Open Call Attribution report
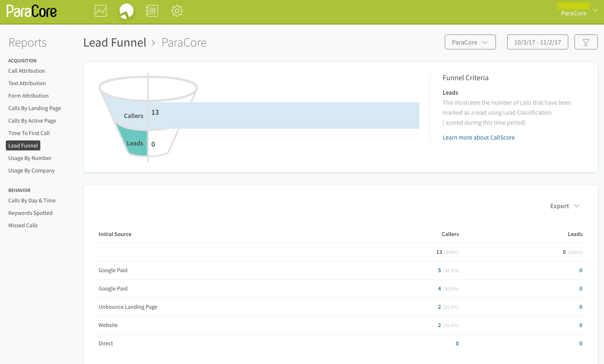 pyautogui.click(x=27, y=71)
